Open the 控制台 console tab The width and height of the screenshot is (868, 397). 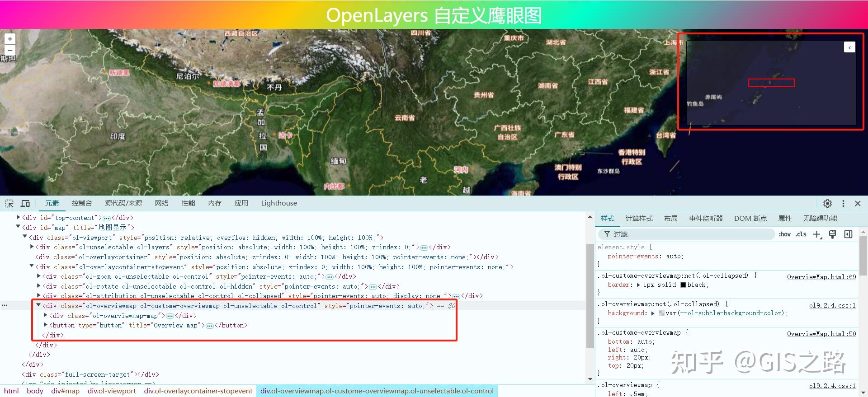pos(82,203)
